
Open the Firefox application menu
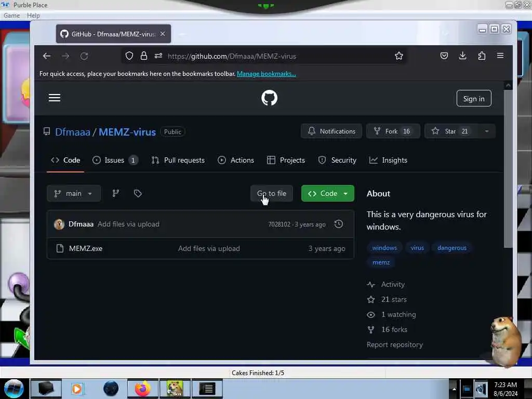click(x=500, y=55)
